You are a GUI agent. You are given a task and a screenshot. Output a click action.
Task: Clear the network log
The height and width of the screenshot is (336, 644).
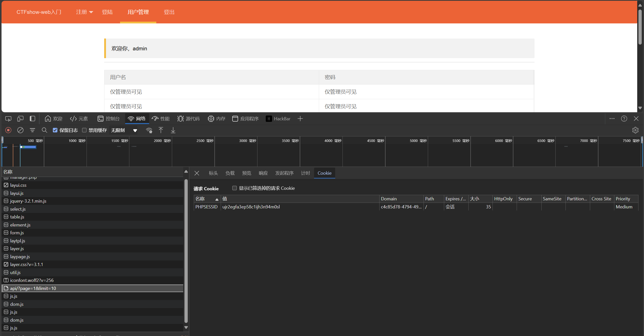[20, 130]
